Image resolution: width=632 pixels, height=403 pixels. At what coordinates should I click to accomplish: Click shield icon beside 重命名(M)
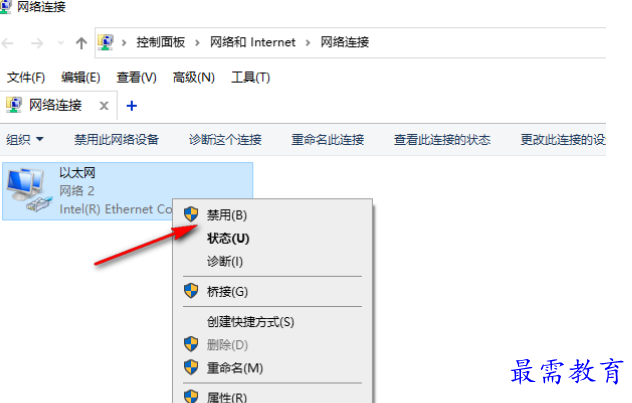click(191, 367)
